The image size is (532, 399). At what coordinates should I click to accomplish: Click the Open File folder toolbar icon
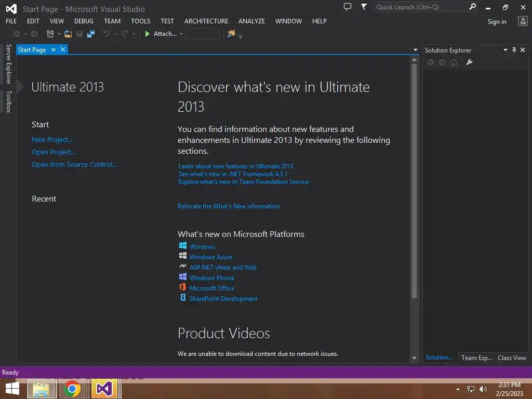tap(68, 34)
